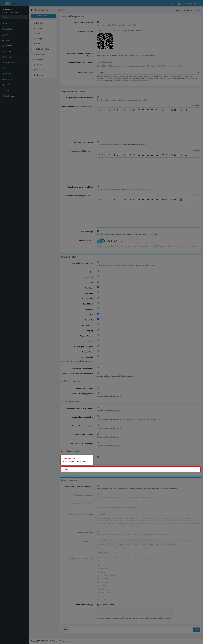Open the Kiosk App tab

tap(44, 60)
